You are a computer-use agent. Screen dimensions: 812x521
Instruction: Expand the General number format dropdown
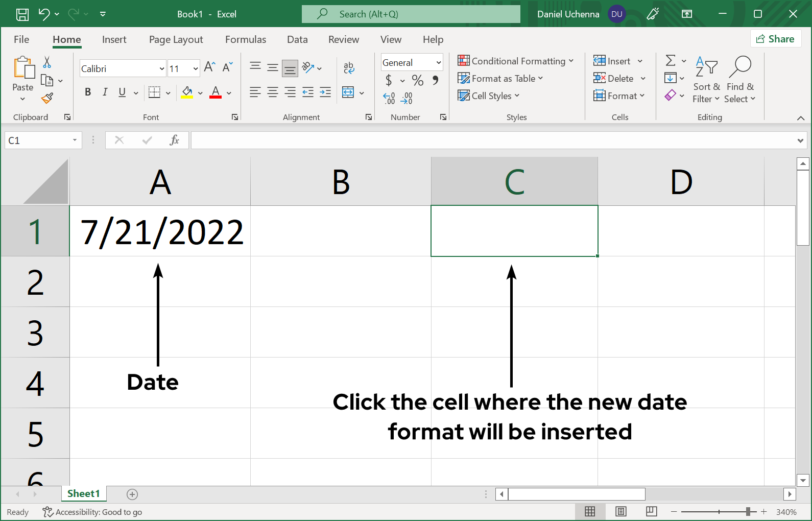pyautogui.click(x=438, y=62)
